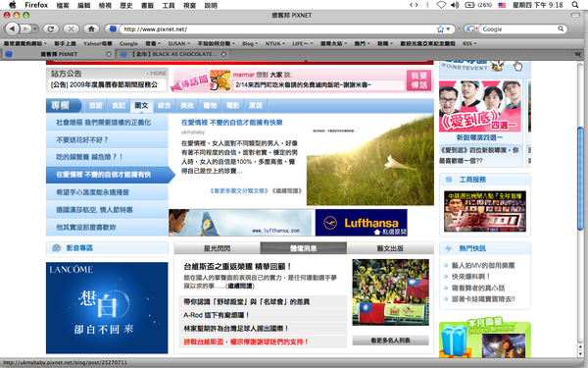The image size is (588, 368).
Task: Go to the Home page button
Action: [x=91, y=28]
